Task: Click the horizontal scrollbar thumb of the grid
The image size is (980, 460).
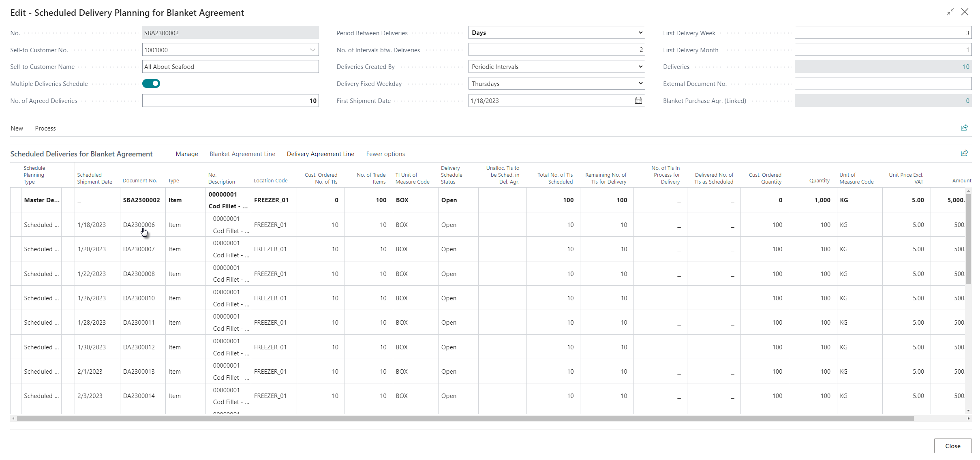Action: [x=465, y=418]
